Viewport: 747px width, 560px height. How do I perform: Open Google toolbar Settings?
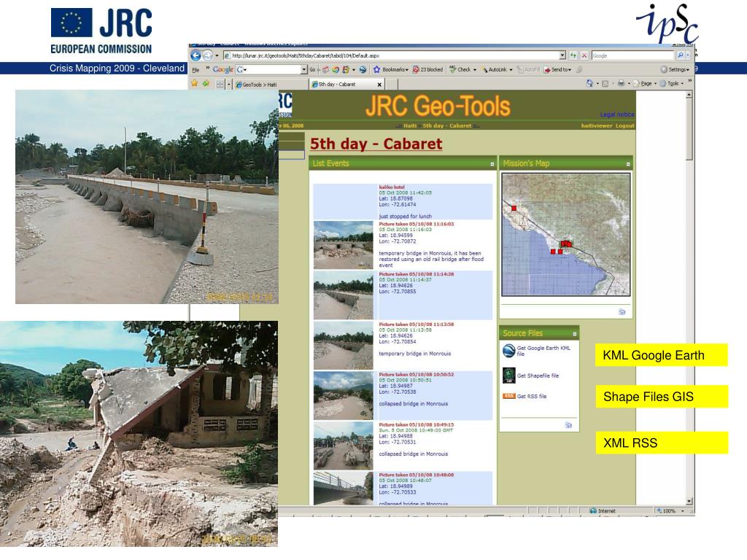pos(675,69)
